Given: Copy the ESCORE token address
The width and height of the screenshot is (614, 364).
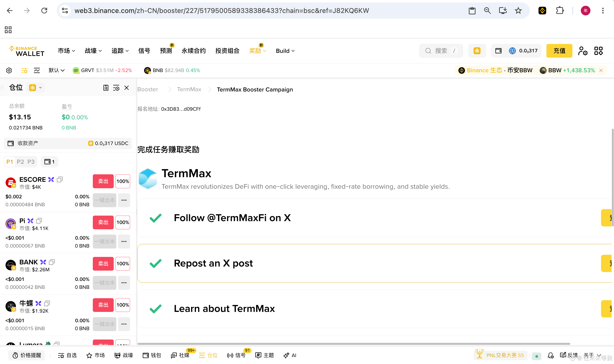Looking at the screenshot, I should 60,180.
